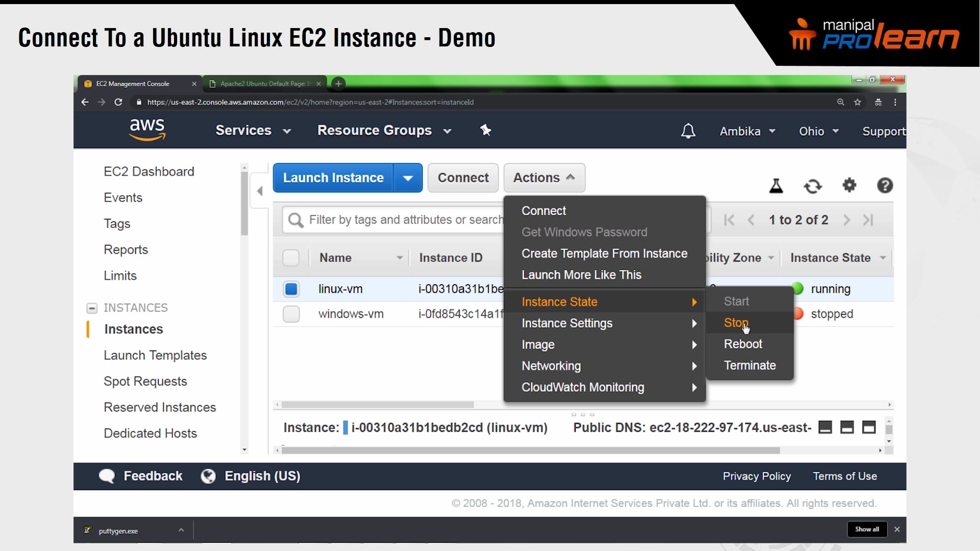980x551 pixels.
Task: Open the notifications bell
Action: click(688, 131)
